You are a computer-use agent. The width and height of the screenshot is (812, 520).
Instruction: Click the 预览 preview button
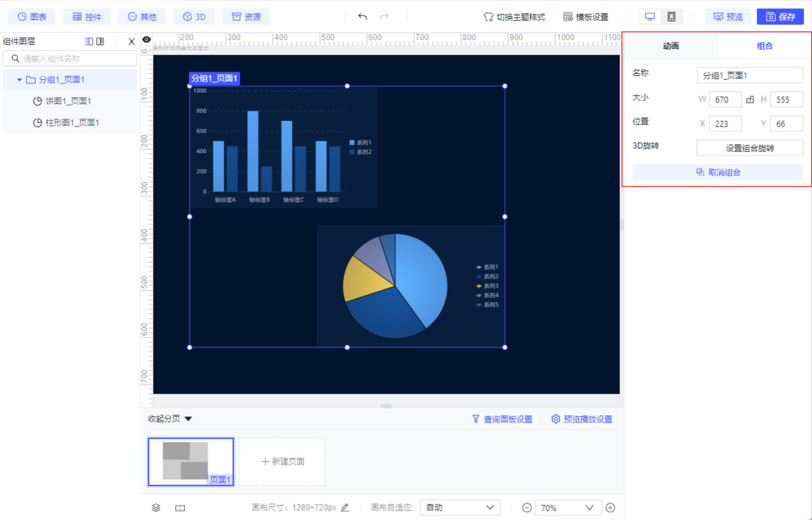(x=728, y=17)
